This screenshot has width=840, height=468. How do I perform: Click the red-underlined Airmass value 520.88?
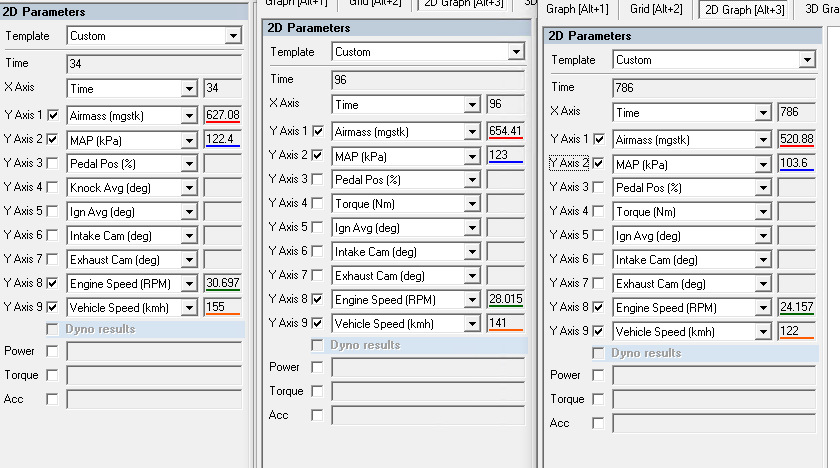point(797,139)
